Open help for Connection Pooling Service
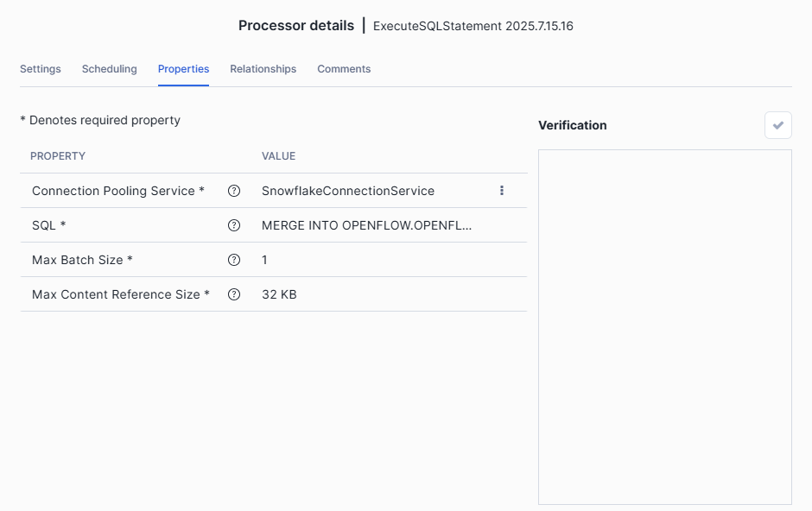 233,191
